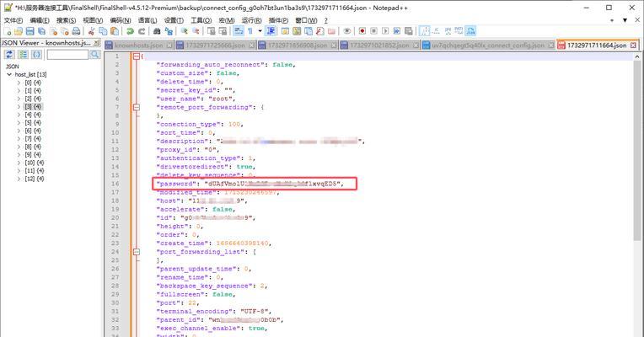Open the 设置(T) menu
The height and width of the screenshot is (337, 644).
click(174, 20)
